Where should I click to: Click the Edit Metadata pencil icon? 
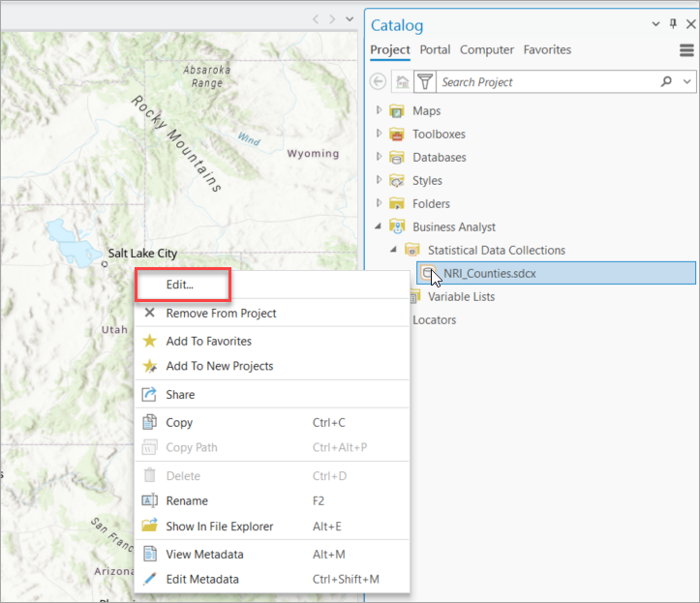pos(149,579)
